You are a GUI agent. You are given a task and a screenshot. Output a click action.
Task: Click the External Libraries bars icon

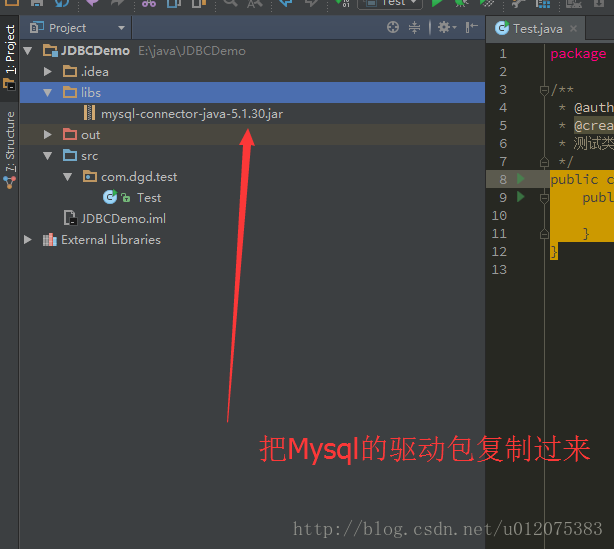(x=50, y=239)
